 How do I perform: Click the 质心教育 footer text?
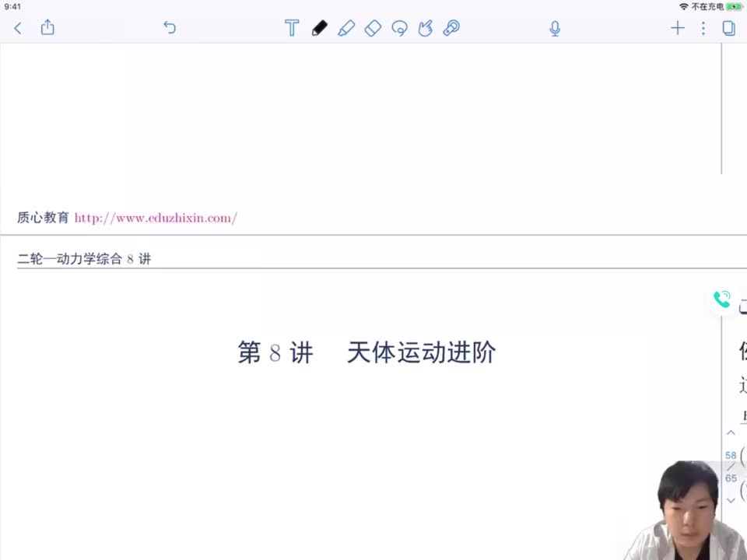(43, 218)
